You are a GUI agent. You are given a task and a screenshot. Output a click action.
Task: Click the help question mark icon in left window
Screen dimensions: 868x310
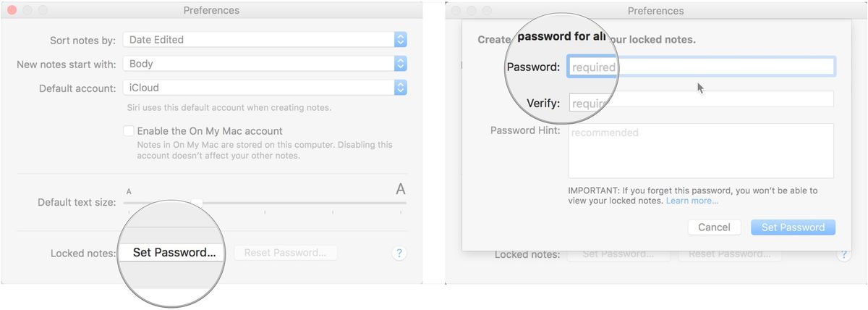(x=399, y=253)
